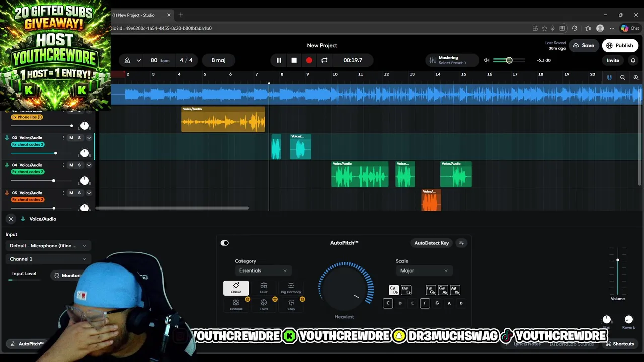Mute track 04 Voice/Audio
Viewport: 644px width, 362px height.
click(x=71, y=165)
